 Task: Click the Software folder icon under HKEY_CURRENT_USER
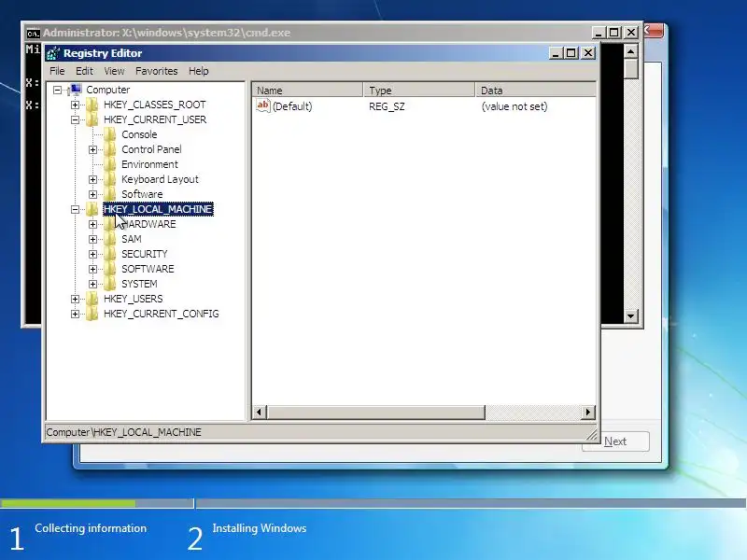[x=109, y=194]
